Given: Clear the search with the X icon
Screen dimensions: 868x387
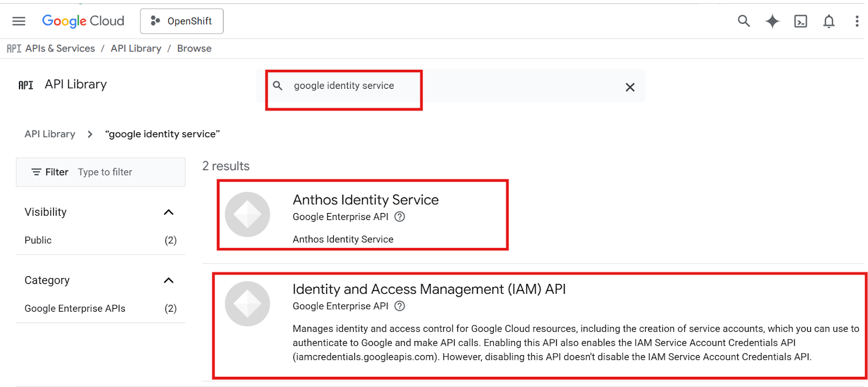Looking at the screenshot, I should (x=630, y=87).
